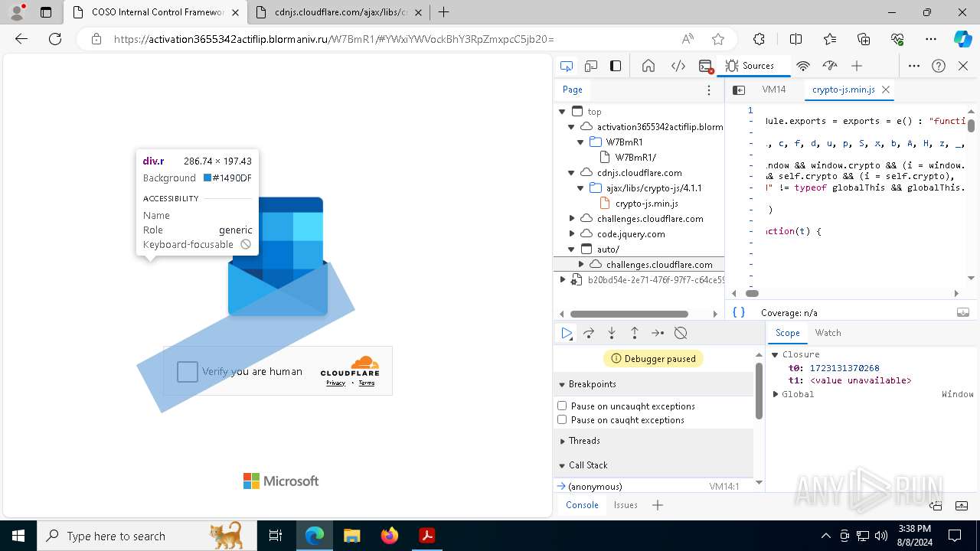Viewport: 980px width, 551px height.
Task: Hide the navigator sidebar in Sources
Action: (x=739, y=90)
